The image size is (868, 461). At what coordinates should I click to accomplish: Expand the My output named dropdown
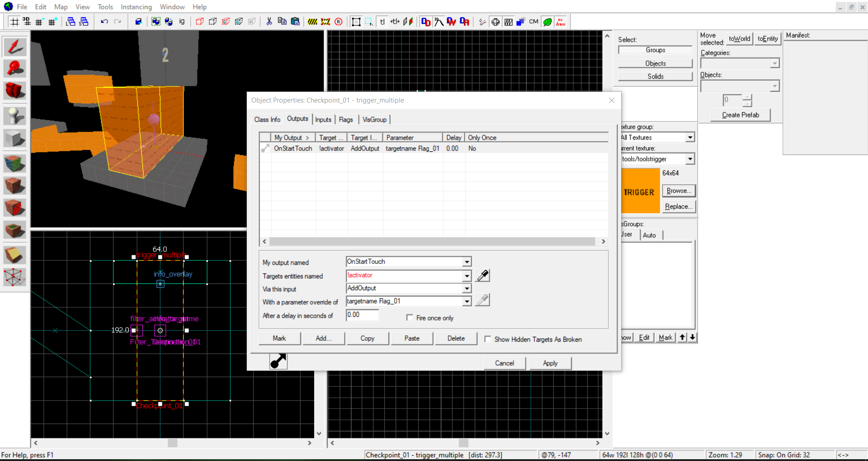(x=467, y=262)
